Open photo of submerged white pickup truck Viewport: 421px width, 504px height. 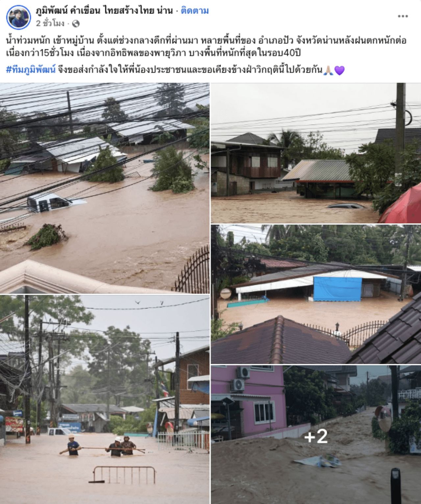[x=105, y=188]
